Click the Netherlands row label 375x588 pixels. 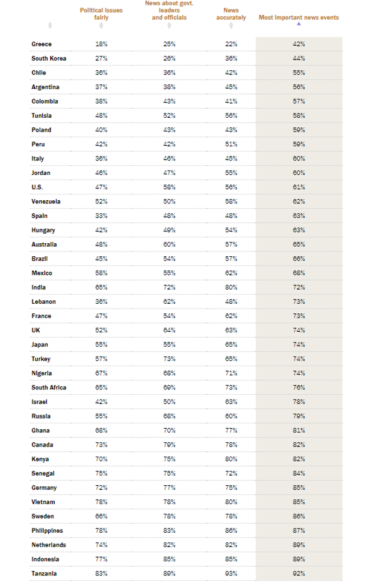point(48,545)
